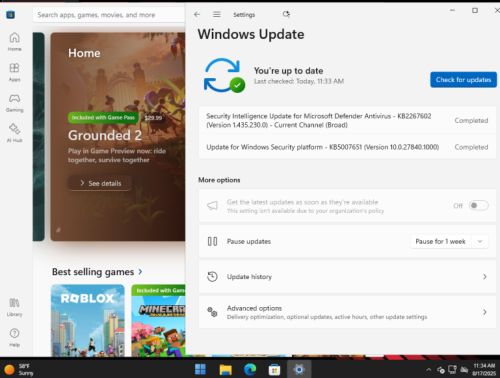
Task: Click the megaphone icon for latest updates
Action: [212, 206]
